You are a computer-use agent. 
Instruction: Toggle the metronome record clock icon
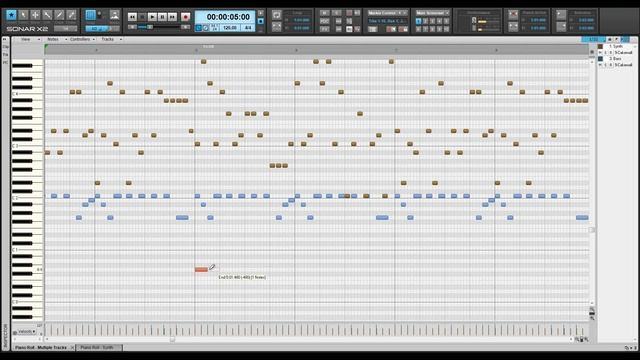pyautogui.click(x=205, y=28)
